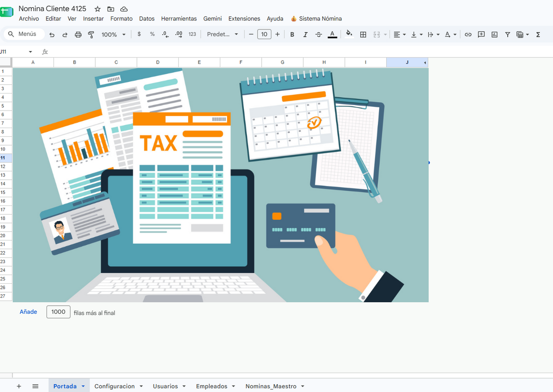Click the merge cells icon

pos(377,35)
